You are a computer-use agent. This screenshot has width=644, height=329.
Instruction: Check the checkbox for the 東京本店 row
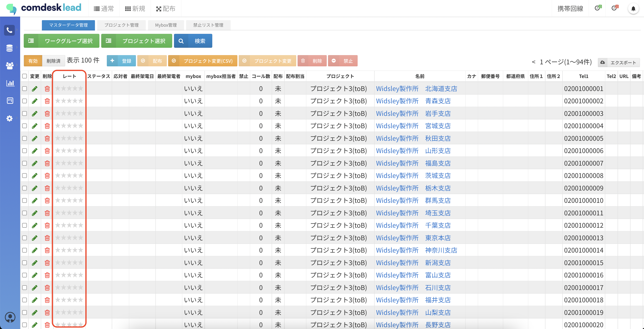tap(24, 238)
